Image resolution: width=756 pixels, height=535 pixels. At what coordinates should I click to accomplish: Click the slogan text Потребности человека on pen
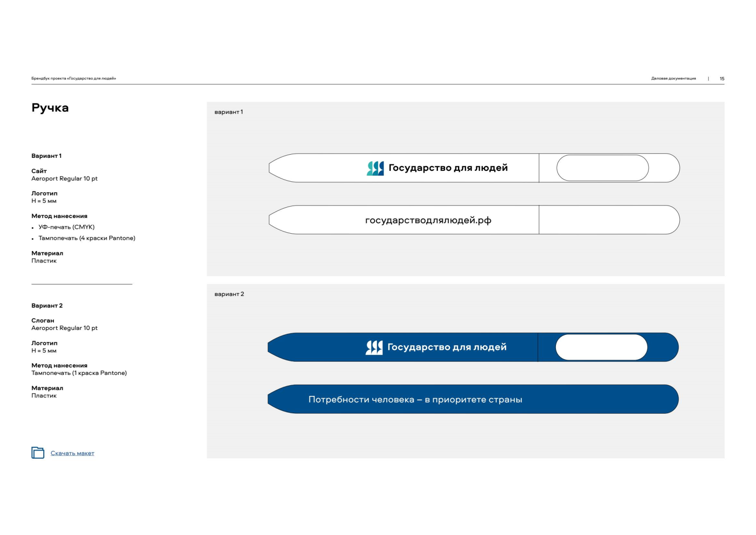point(415,399)
